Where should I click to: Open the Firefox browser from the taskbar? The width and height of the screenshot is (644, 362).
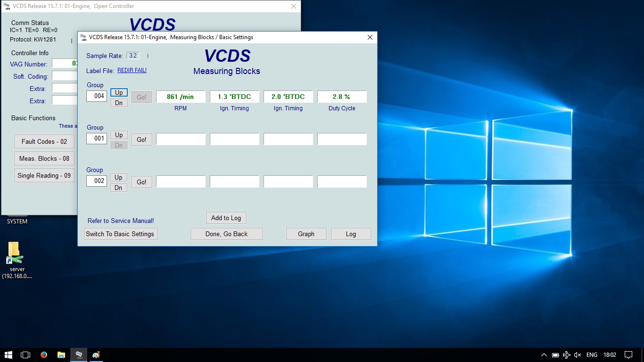tap(44, 355)
